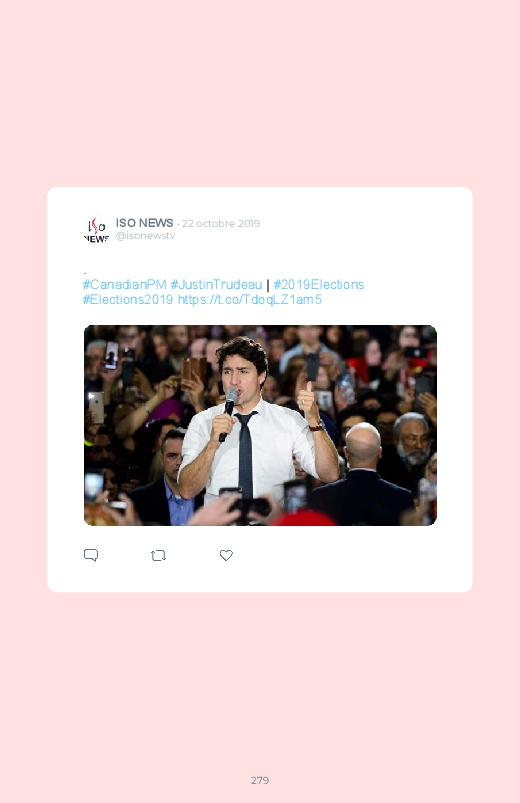Screen dimensions: 520x803
Task: Follow the t.co/TdoqLZ1am5 link
Action: [249, 300]
